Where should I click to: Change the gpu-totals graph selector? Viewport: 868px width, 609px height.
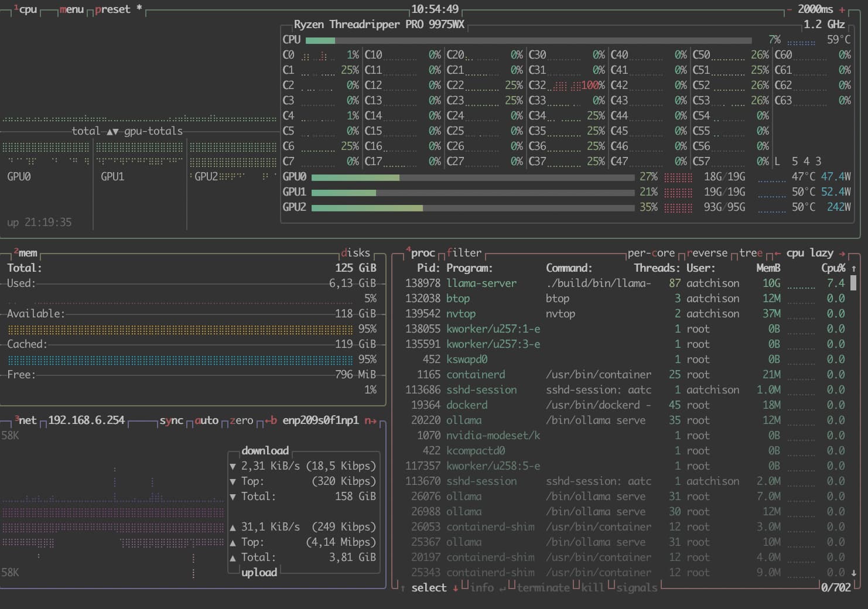coord(153,131)
